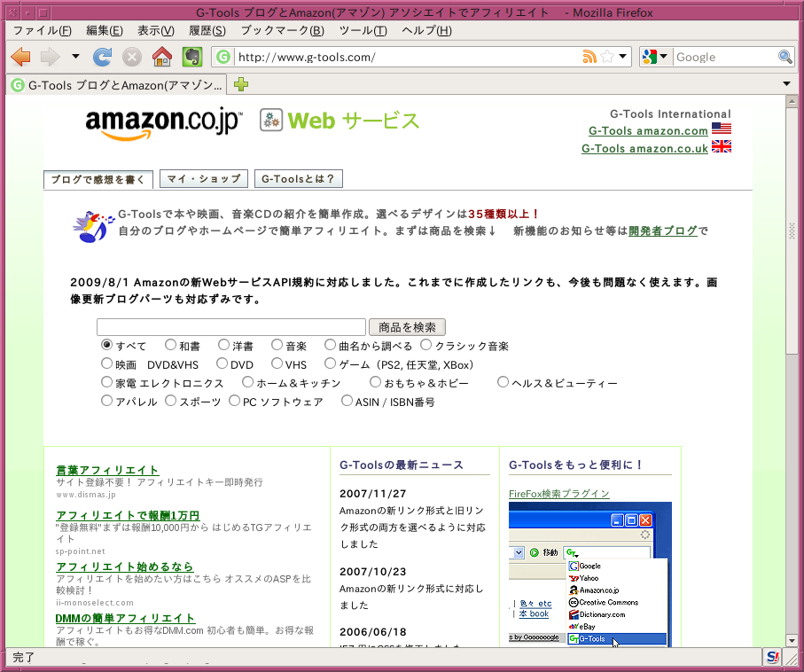
Task: Open the アフィリエイト始めるなら ad link
Action: [125, 567]
